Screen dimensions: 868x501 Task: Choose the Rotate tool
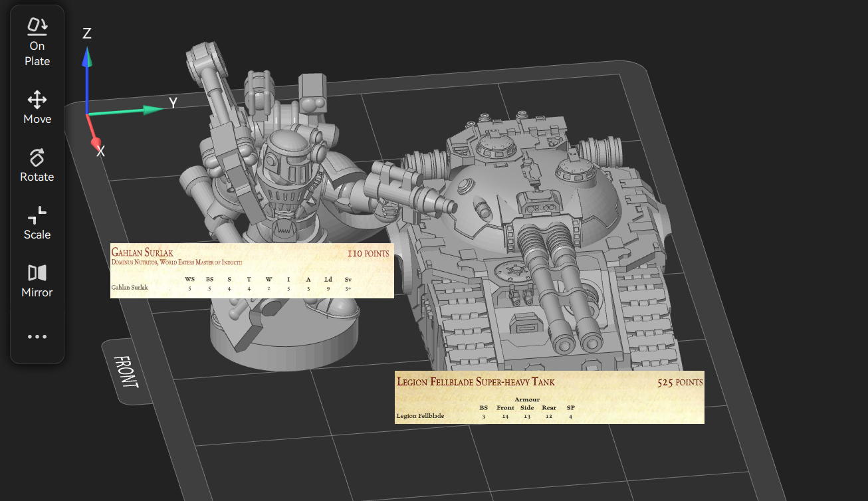click(37, 166)
